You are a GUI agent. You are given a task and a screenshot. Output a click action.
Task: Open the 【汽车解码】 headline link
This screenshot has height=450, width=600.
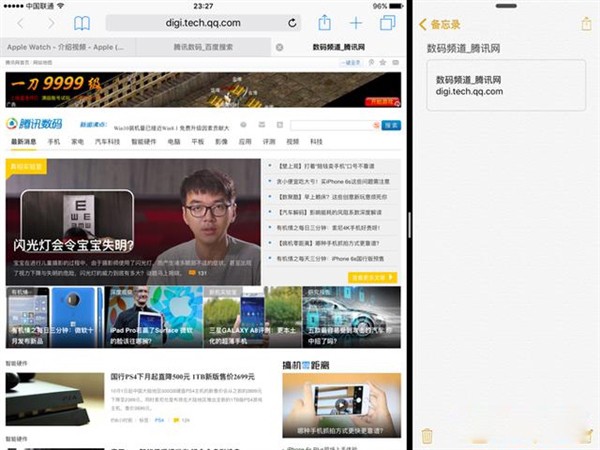click(329, 212)
